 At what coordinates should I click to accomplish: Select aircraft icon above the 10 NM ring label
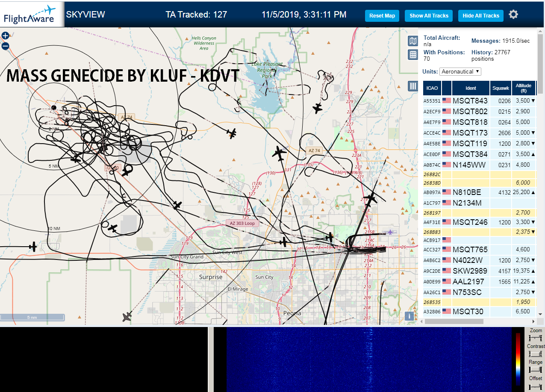tap(112, 228)
